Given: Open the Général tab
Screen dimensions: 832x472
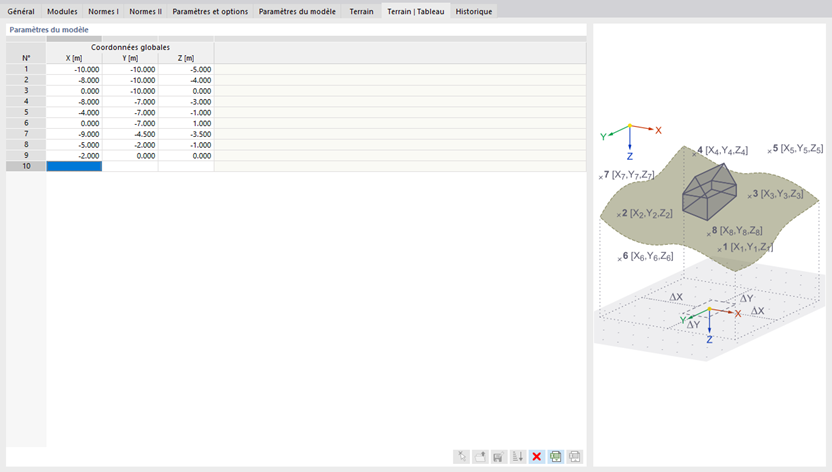Looking at the screenshot, I should [21, 11].
